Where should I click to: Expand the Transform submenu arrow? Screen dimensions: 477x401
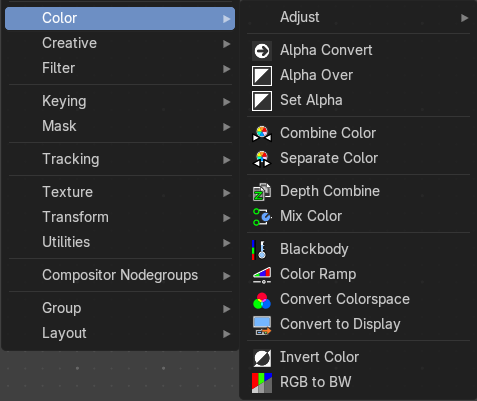227,218
